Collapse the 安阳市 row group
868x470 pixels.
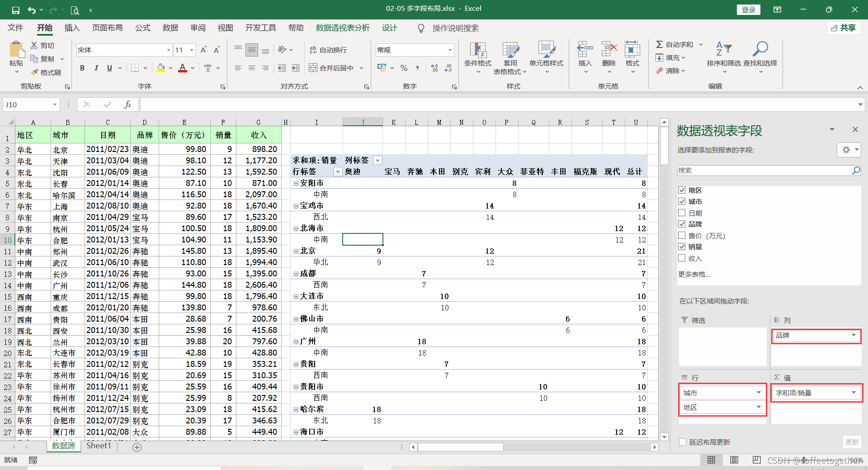pyautogui.click(x=296, y=183)
